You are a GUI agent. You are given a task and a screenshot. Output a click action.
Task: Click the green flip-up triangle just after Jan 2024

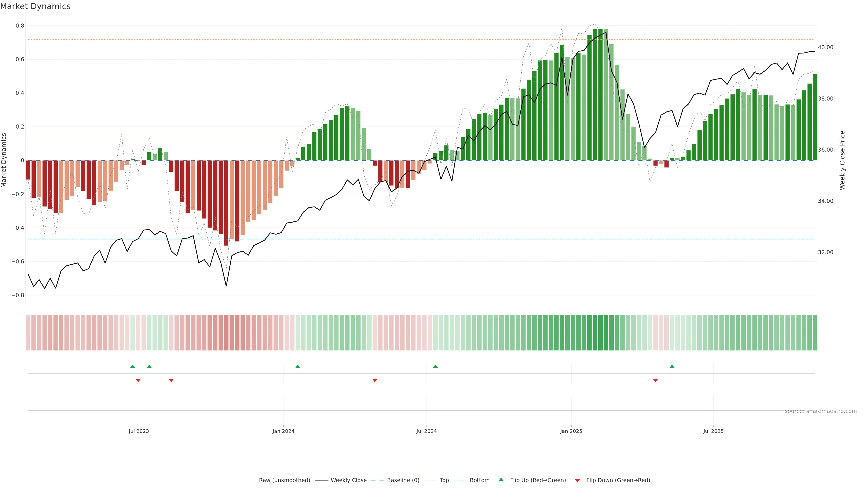297,366
